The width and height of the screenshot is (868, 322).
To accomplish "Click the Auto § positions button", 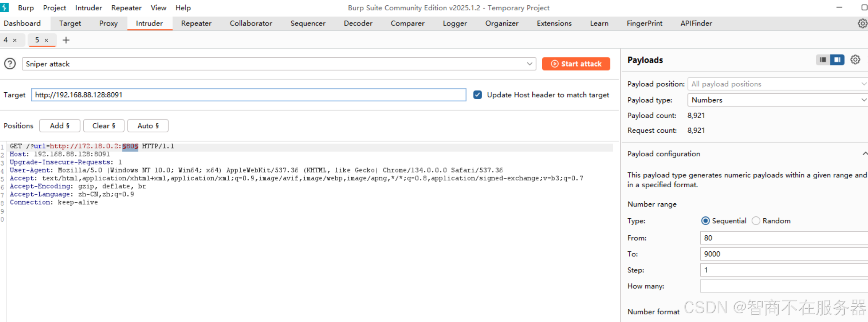I will coord(148,126).
